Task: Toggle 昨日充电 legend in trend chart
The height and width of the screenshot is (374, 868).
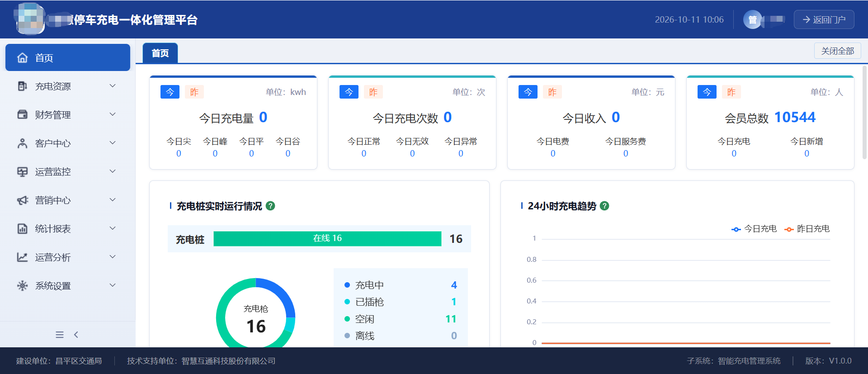Action: (807, 229)
